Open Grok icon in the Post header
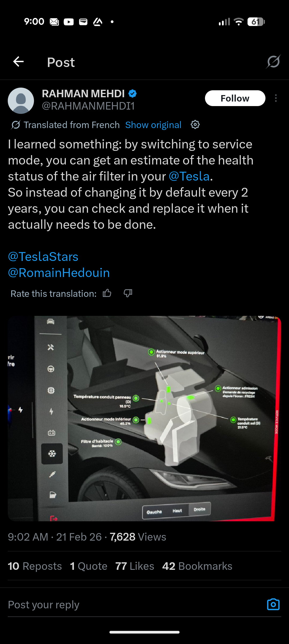Viewport: 289px width, 644px height. click(273, 62)
